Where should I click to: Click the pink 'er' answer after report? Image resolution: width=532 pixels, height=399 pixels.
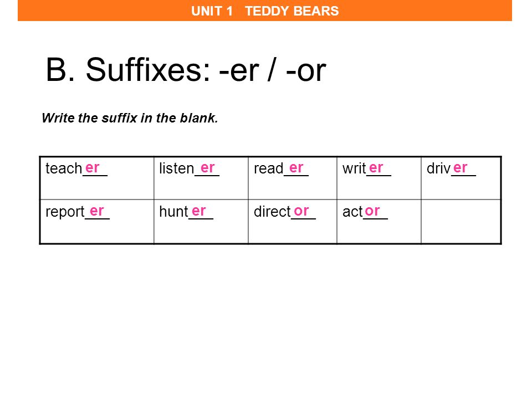click(96, 211)
